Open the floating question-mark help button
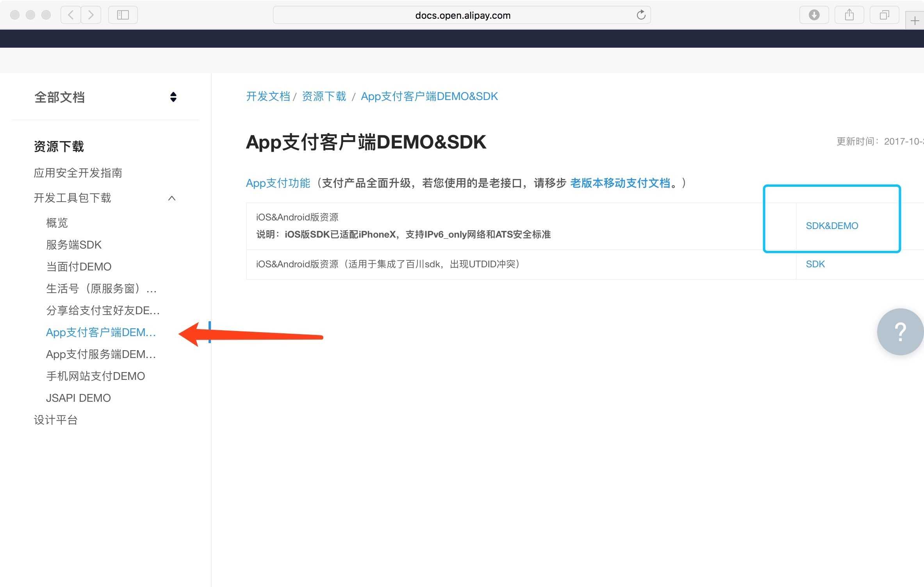 (x=900, y=332)
